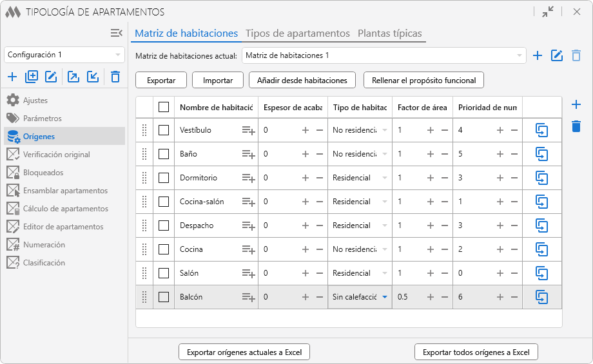593x364 pixels.
Task: Switch to Tipos de apartamentos tab
Action: (x=298, y=34)
